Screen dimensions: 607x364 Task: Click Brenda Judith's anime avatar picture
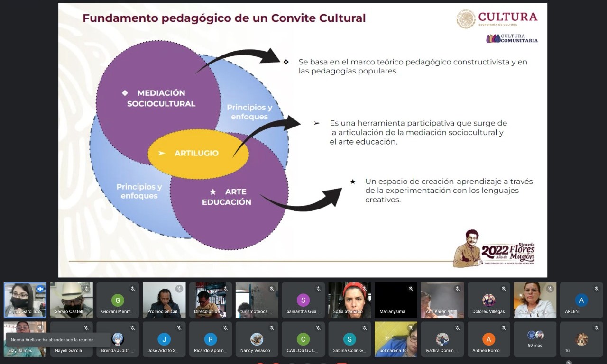117,338
